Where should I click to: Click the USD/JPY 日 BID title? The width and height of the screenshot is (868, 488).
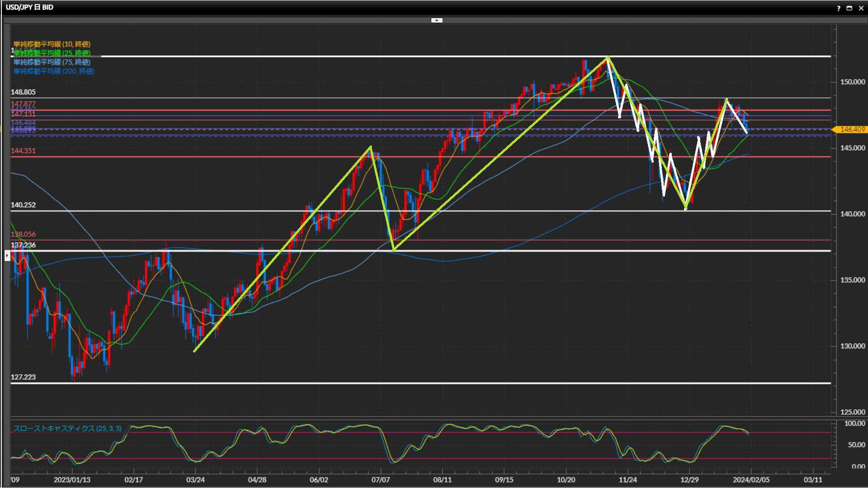(29, 7)
